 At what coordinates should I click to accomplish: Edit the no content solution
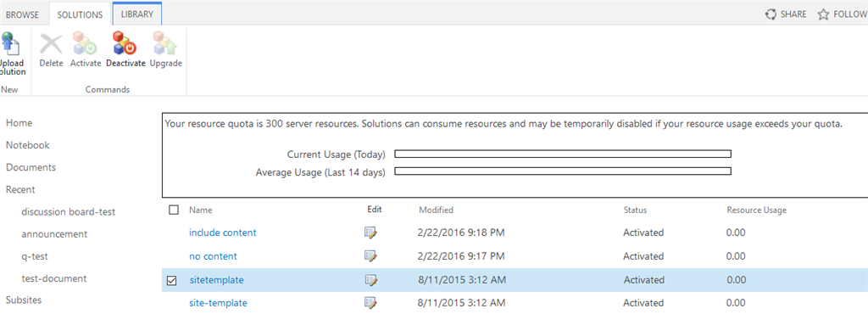pyautogui.click(x=371, y=255)
